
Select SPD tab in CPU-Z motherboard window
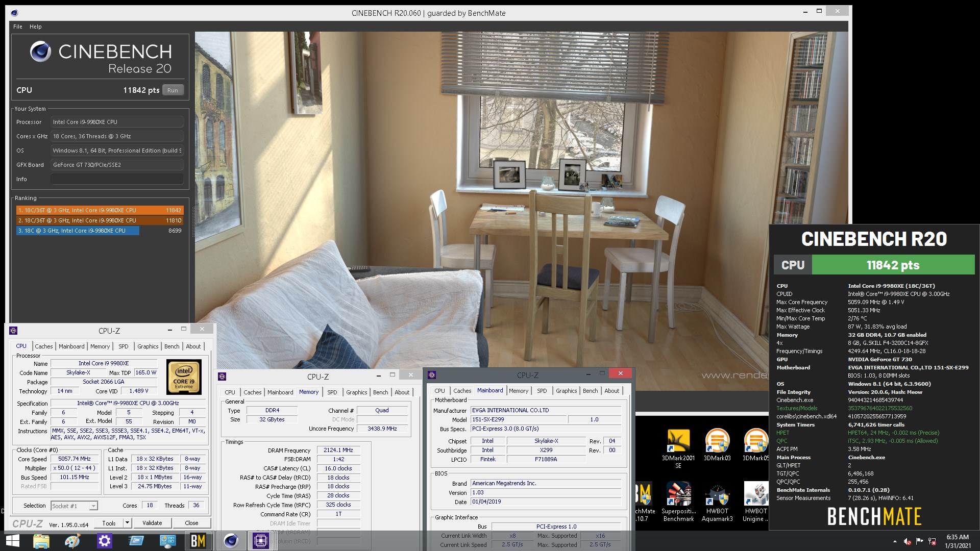coord(542,391)
